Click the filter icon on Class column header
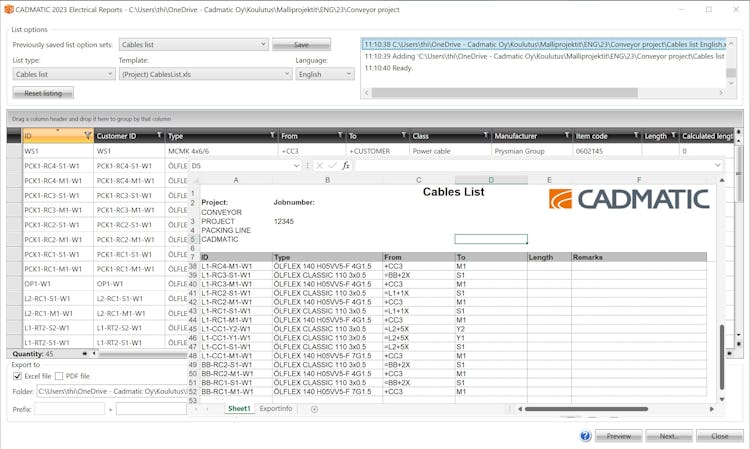This screenshot has height=449, width=750. tap(485, 136)
